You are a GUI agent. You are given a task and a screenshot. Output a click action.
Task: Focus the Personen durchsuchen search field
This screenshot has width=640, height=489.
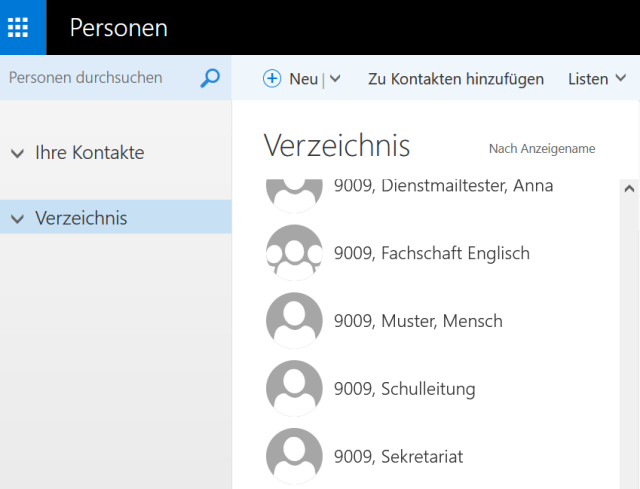(98, 78)
